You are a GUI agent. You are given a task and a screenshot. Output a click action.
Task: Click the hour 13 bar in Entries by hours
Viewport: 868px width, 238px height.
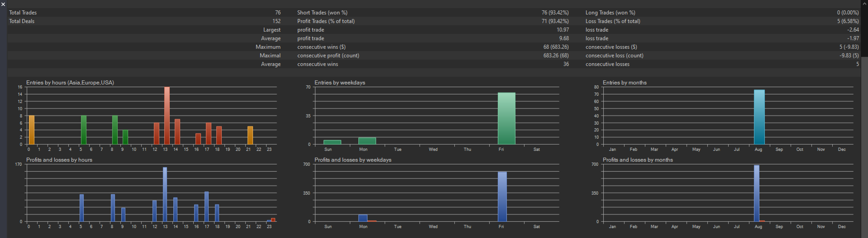[167, 116]
